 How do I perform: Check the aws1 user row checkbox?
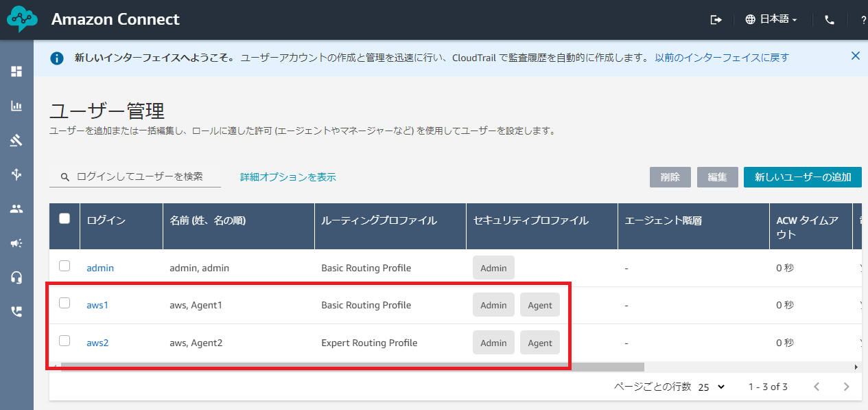click(x=64, y=303)
